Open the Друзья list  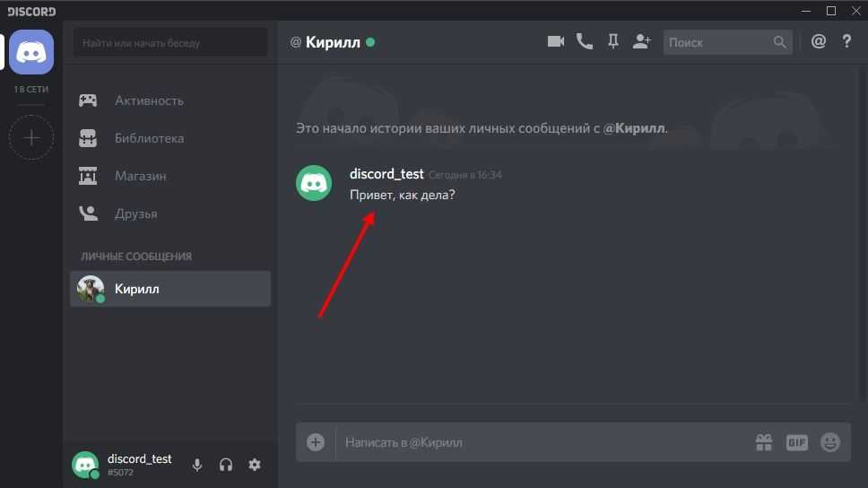click(135, 213)
